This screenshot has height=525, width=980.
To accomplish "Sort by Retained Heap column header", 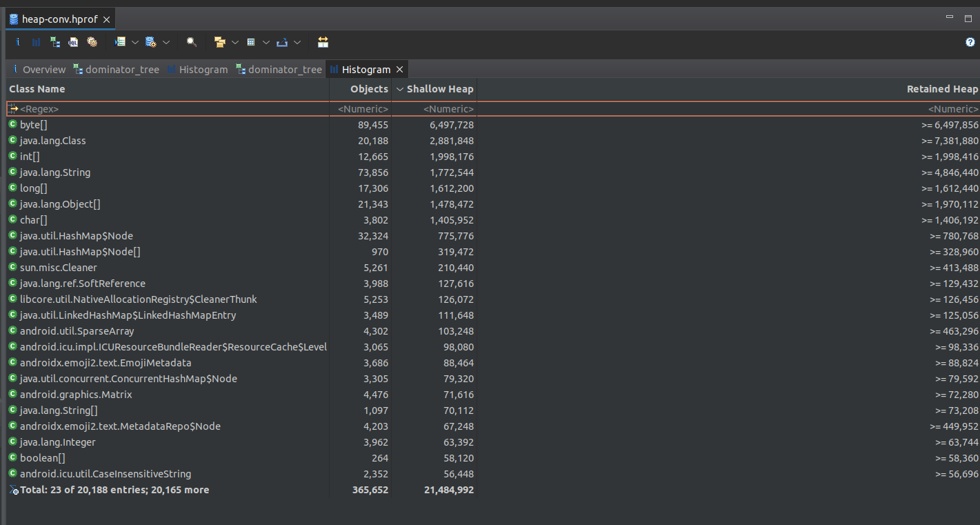I will (x=728, y=89).
